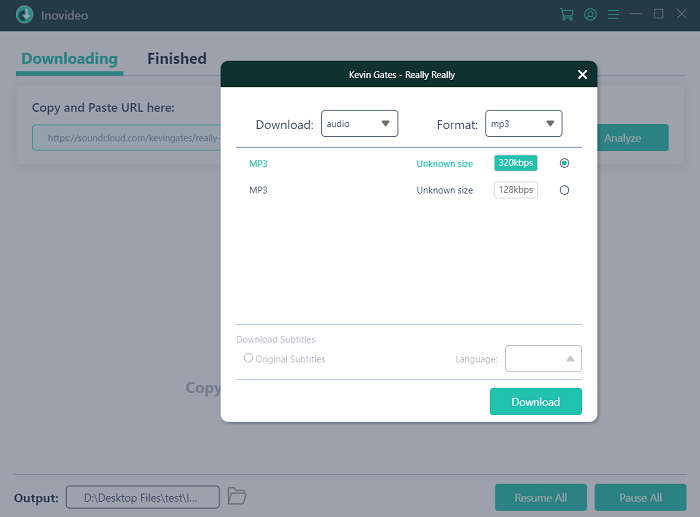Viewport: 700px width, 517px height.
Task: Click the dialog title Kevin Gates - Really Really
Action: pos(402,75)
